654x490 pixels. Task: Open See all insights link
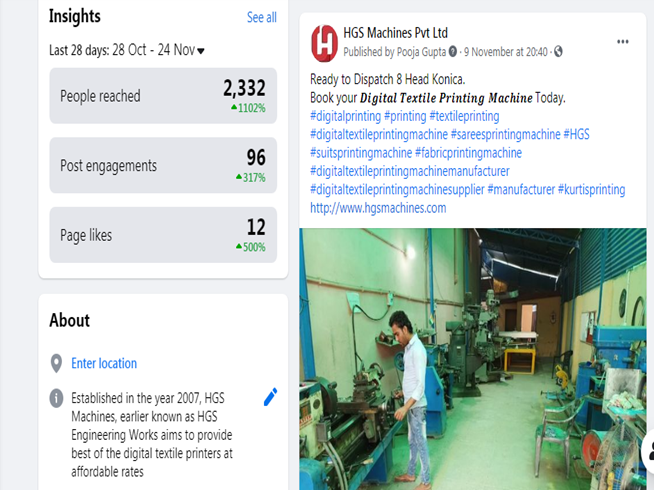point(262,17)
